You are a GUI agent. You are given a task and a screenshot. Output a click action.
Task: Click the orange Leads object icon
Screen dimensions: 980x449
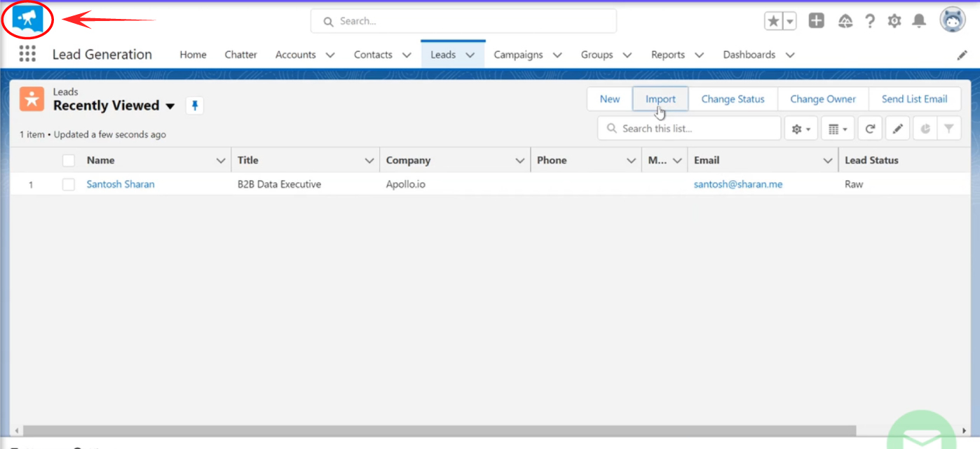coord(32,99)
